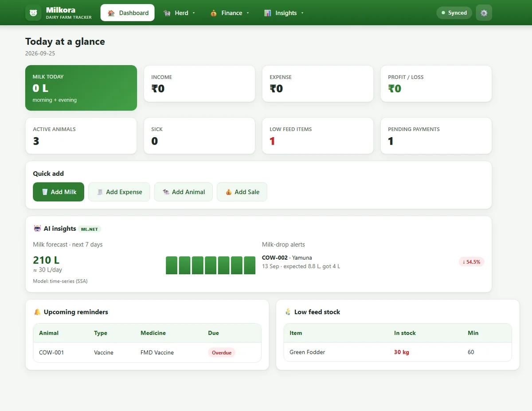Image resolution: width=532 pixels, height=411 pixels.
Task: Click the cow icon in Add Animal
Action: [166, 192]
